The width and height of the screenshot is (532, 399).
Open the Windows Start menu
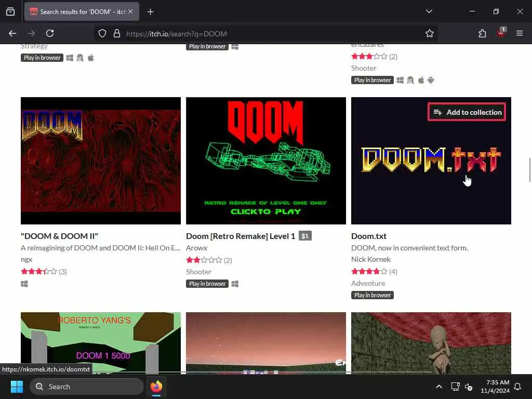(x=17, y=387)
